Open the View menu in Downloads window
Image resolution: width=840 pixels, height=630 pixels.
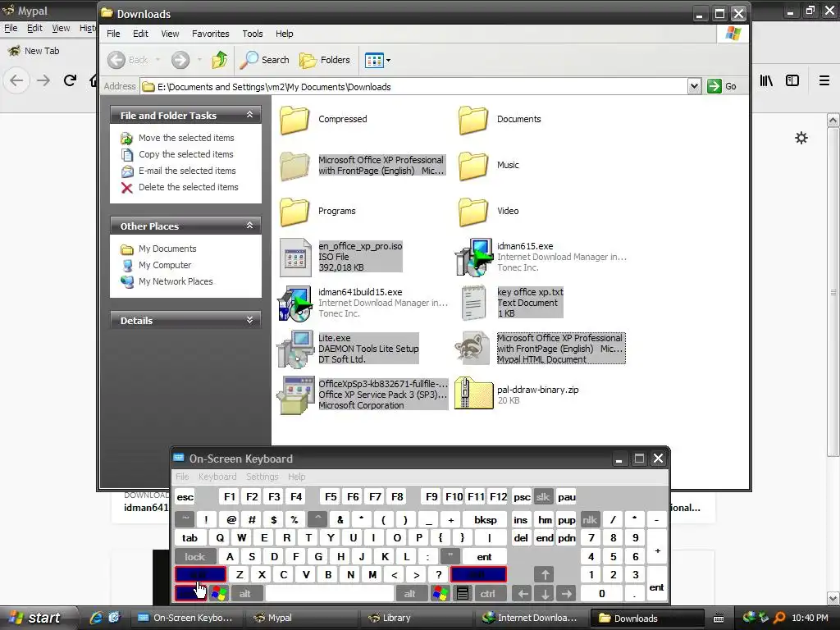pos(170,34)
